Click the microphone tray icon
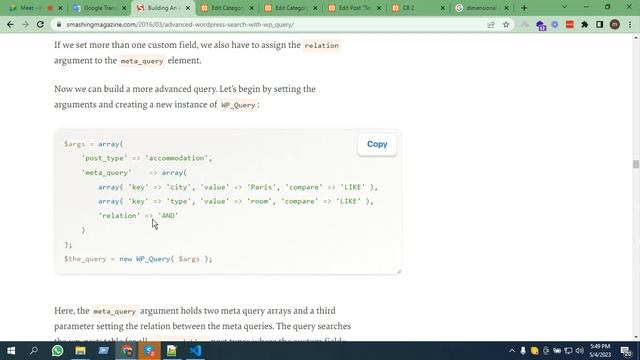This screenshot has width=640, height=360. [x=523, y=351]
